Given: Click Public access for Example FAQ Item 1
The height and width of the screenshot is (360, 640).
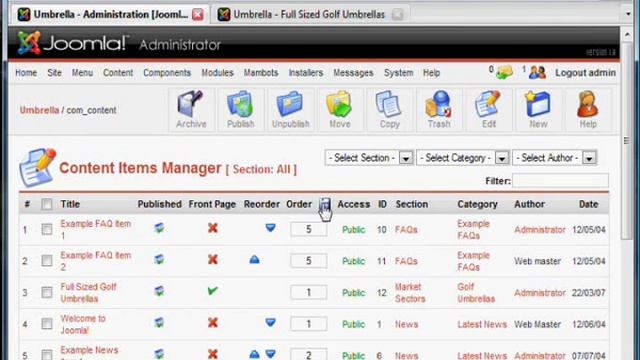Looking at the screenshot, I should pos(353,229).
